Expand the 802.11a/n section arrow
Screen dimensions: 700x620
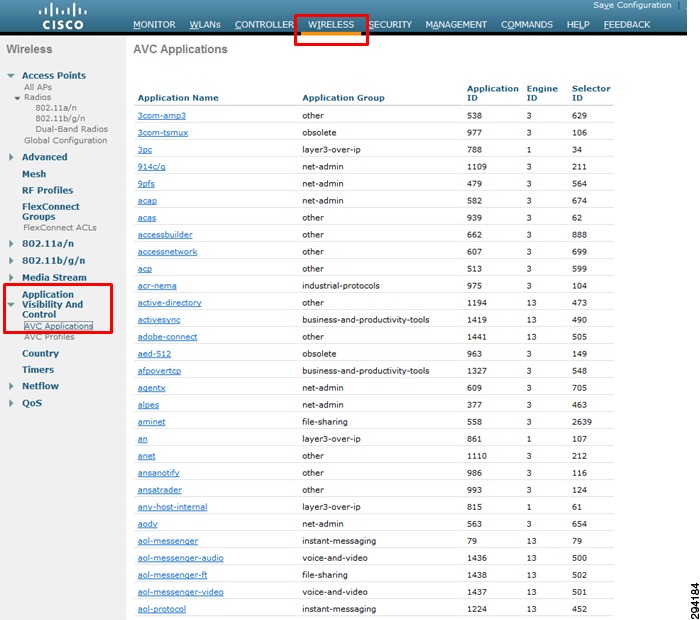pos(11,244)
